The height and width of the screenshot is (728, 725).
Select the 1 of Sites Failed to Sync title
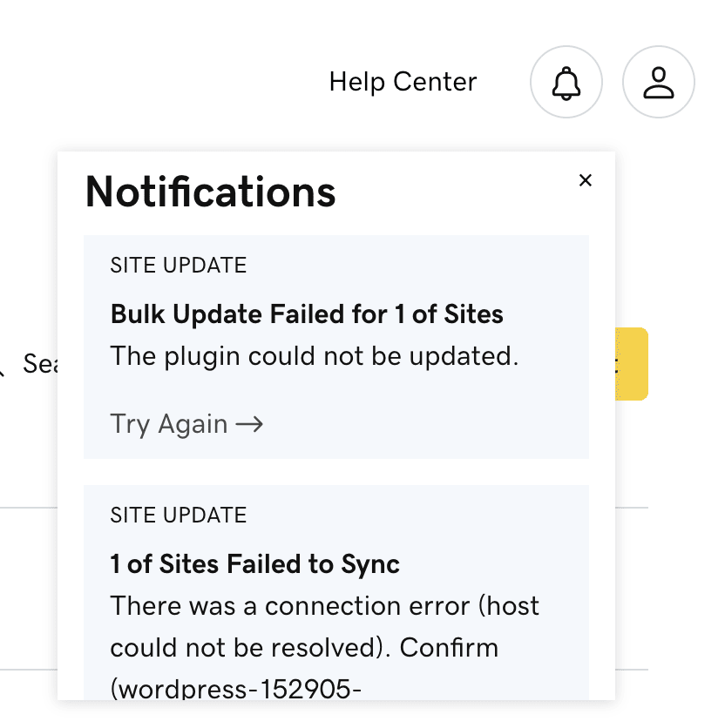(x=254, y=564)
